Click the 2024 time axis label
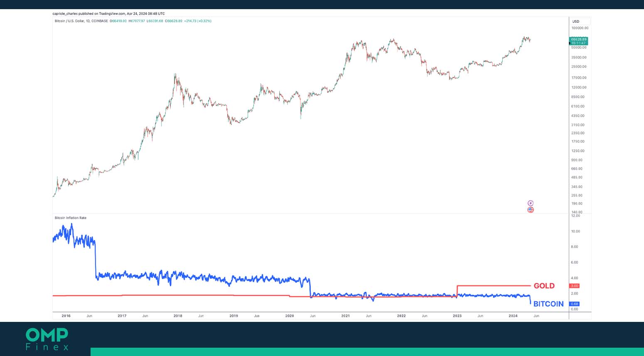The image size is (644, 356). pos(513,316)
